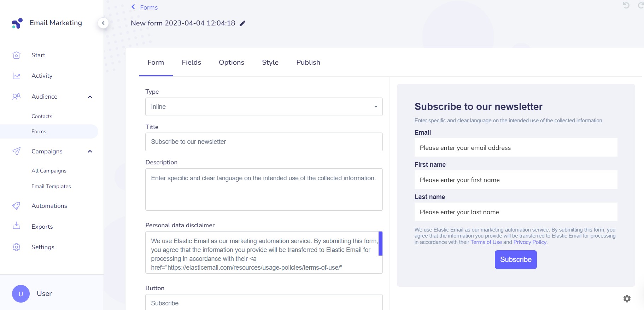Screen dimensions: 644x310
Task: Open the Terms of Use link in preview
Action: pos(486,242)
